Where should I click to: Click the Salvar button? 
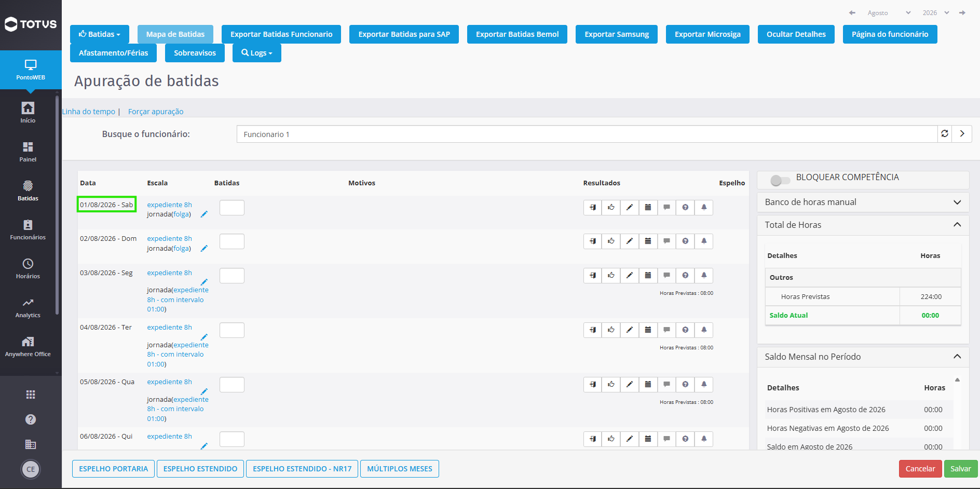tap(961, 469)
